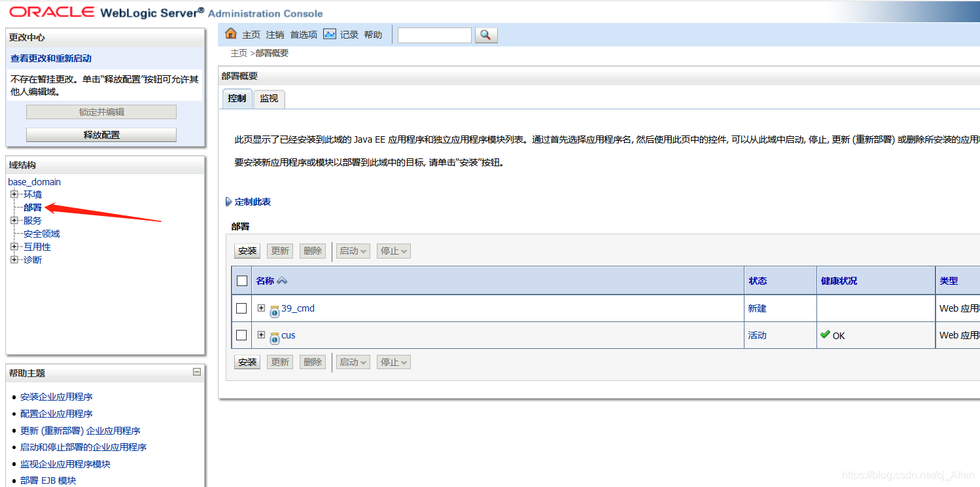Screen dimensions: 980x487
Task: Click the 39_cmd web application icon
Action: pos(275,312)
